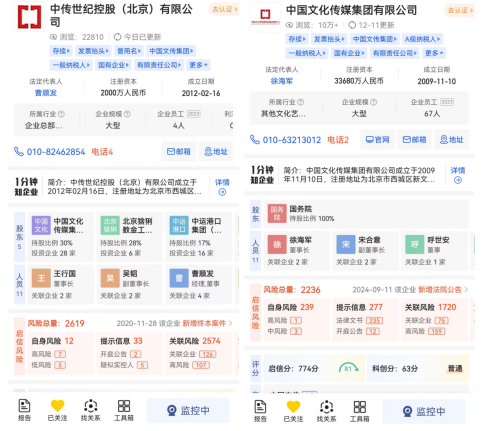Open 科创分 63分 score

(418, 368)
